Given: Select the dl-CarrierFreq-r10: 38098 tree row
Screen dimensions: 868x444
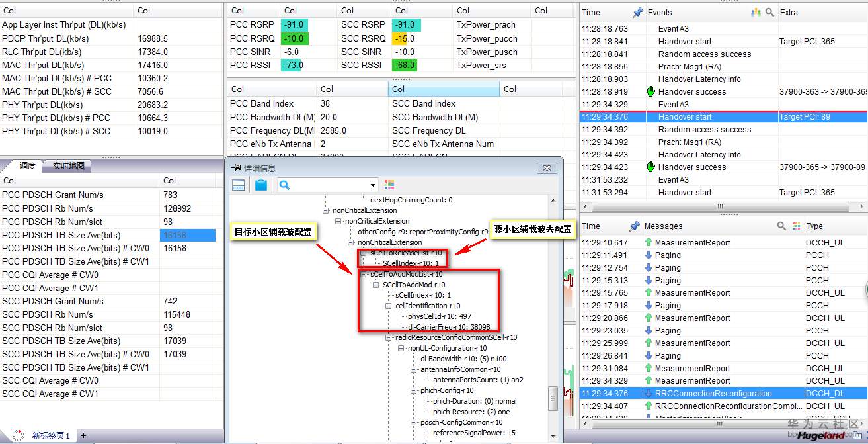Looking at the screenshot, I should click(x=449, y=327).
